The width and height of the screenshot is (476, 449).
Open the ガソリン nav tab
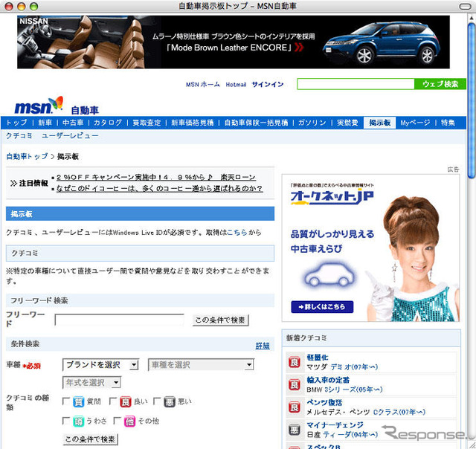click(312, 123)
